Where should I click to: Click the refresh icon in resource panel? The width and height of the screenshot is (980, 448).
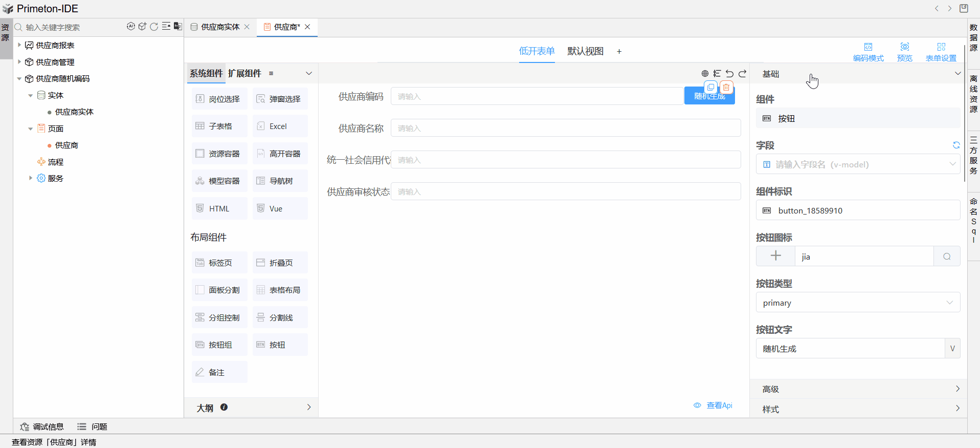click(154, 27)
